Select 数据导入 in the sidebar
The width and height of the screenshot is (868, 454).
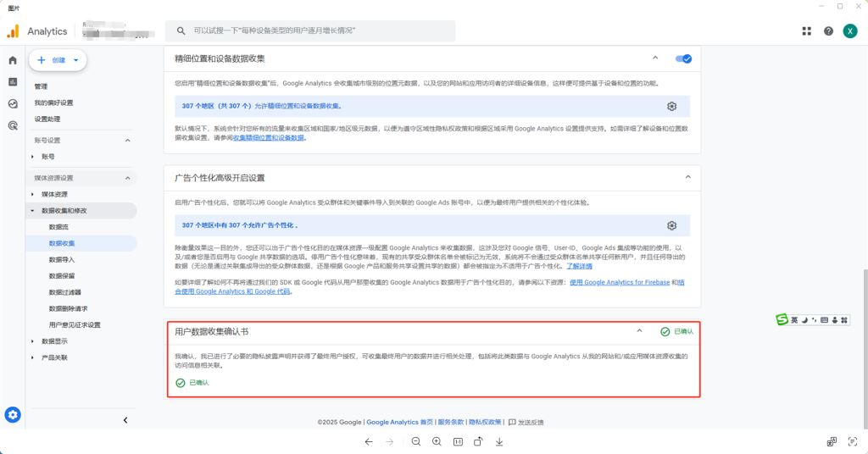pyautogui.click(x=61, y=260)
